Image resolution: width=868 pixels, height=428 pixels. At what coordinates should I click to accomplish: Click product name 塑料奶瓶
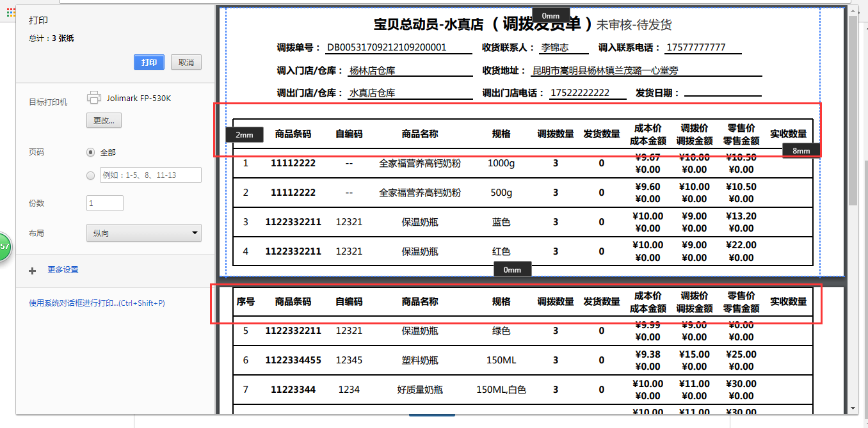coord(420,360)
